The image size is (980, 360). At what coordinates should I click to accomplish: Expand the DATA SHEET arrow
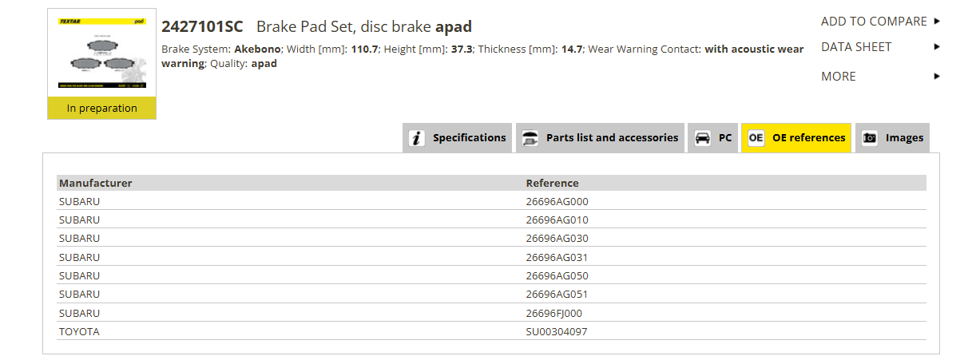click(937, 47)
